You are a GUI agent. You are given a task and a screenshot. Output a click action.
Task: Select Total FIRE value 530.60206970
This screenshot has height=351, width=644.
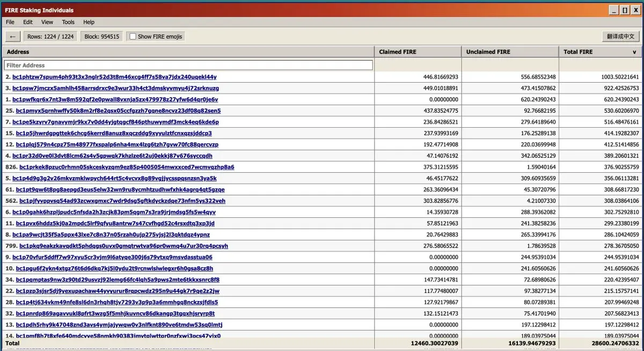621,111
